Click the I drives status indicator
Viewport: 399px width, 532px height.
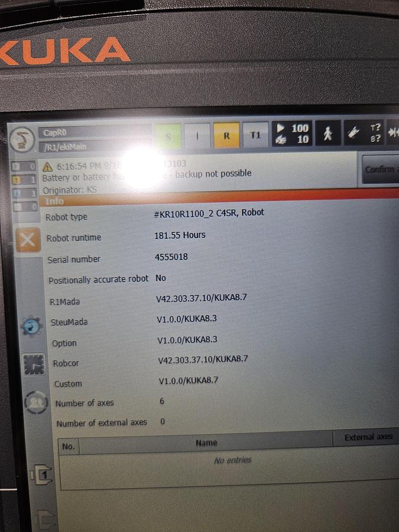(x=197, y=136)
